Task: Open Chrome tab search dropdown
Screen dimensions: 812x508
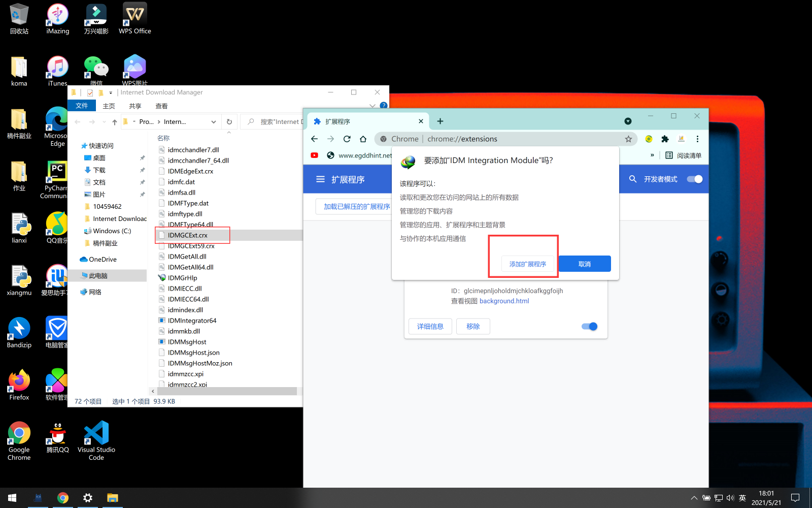Action: 628,121
